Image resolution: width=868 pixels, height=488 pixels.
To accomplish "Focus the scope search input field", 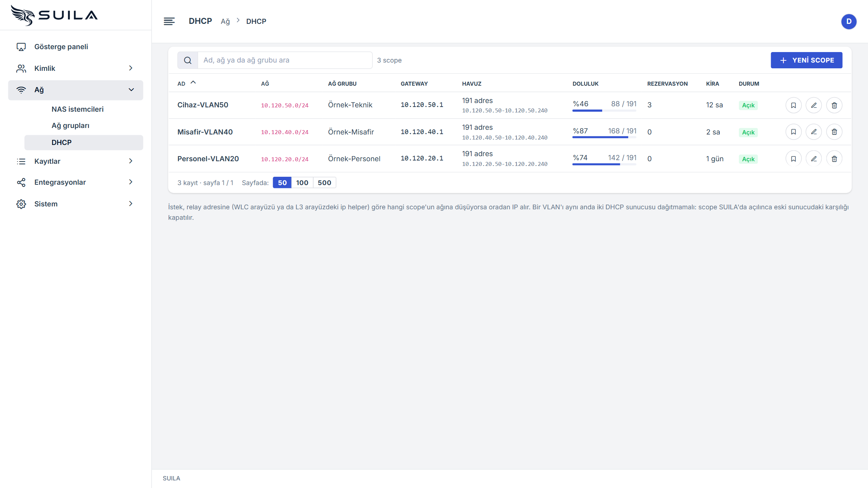I will 285,60.
